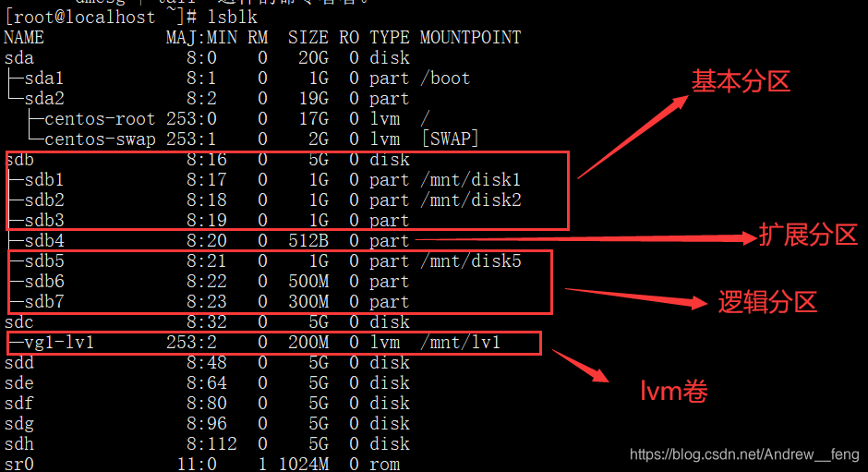Image resolution: width=868 pixels, height=472 pixels.
Task: Click the /boot mountpoint text
Action: pyautogui.click(x=445, y=79)
